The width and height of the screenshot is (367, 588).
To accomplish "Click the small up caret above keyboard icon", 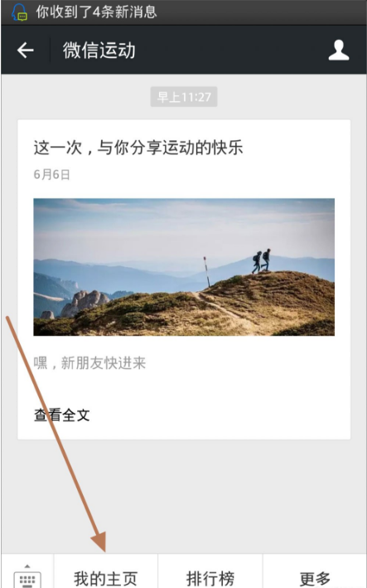I will 27,566.
